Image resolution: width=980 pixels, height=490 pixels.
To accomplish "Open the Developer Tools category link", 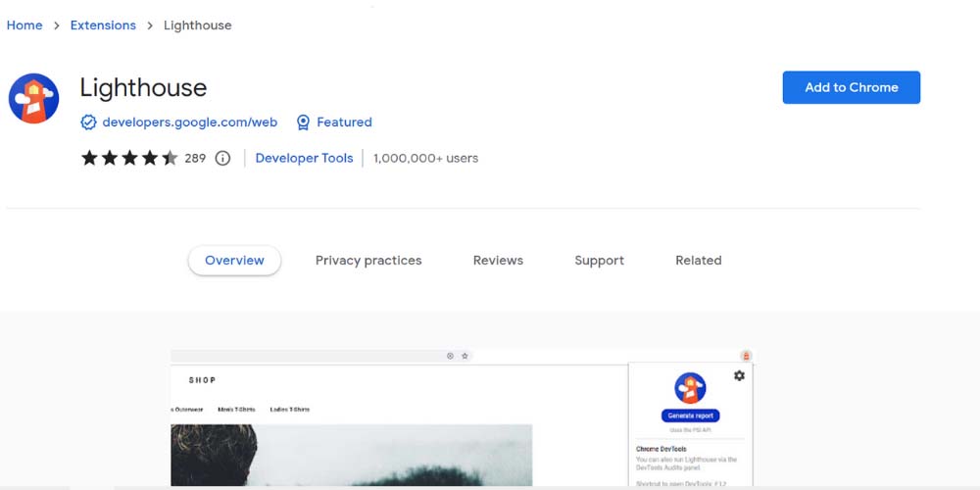I will tap(305, 158).
